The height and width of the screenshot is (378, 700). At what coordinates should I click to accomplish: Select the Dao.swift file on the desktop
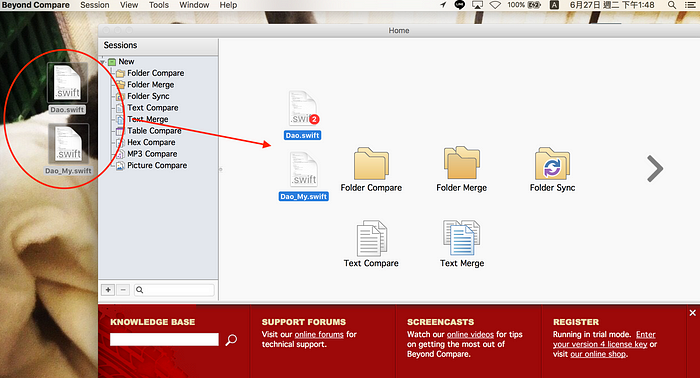tap(67, 88)
